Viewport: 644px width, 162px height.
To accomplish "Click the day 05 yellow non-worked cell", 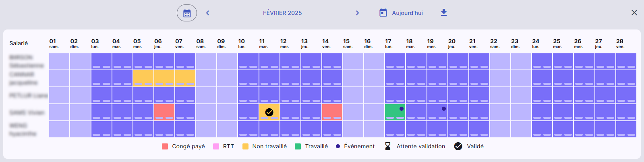I will coord(143,78).
